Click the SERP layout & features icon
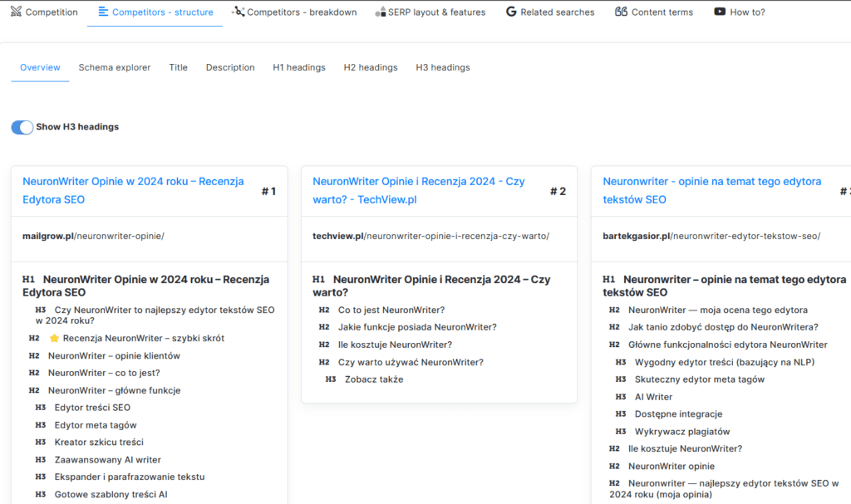The height and width of the screenshot is (504, 851). (x=380, y=12)
